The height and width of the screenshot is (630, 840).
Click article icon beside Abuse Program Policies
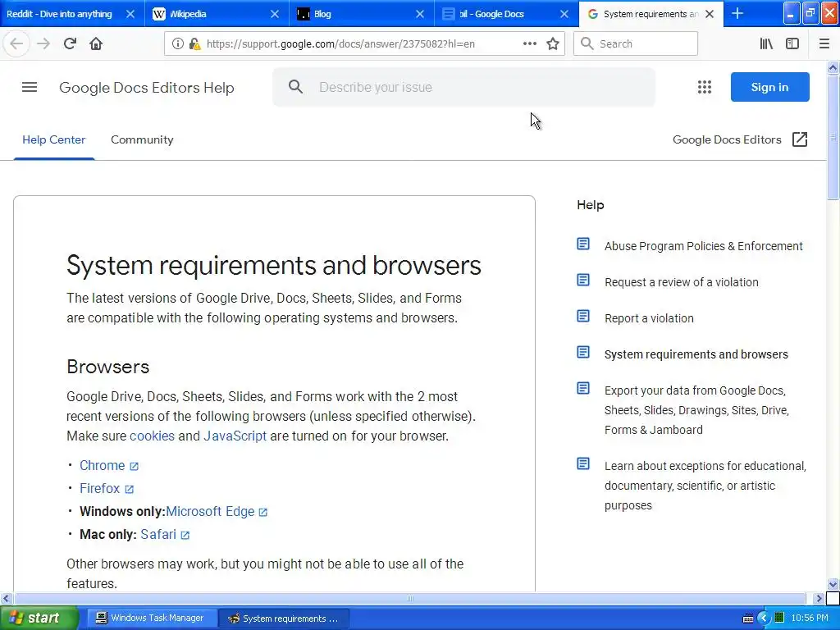point(583,244)
